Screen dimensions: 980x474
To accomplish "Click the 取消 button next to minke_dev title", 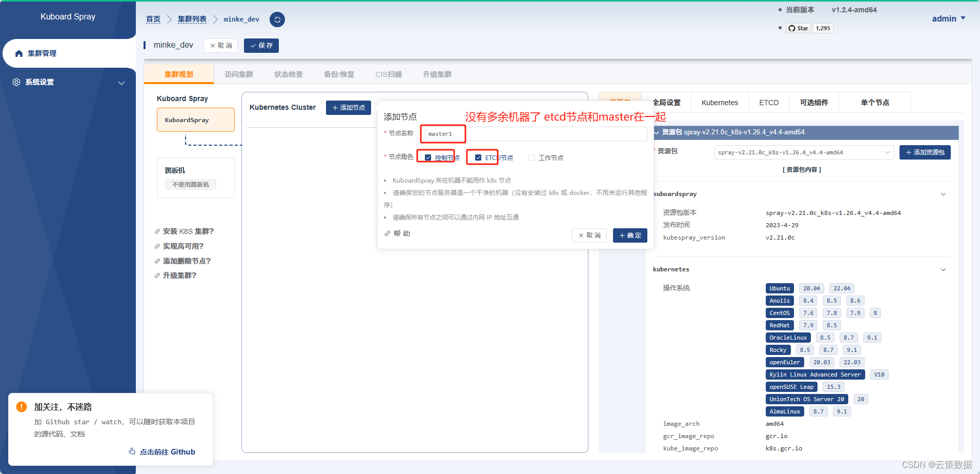I will 221,46.
